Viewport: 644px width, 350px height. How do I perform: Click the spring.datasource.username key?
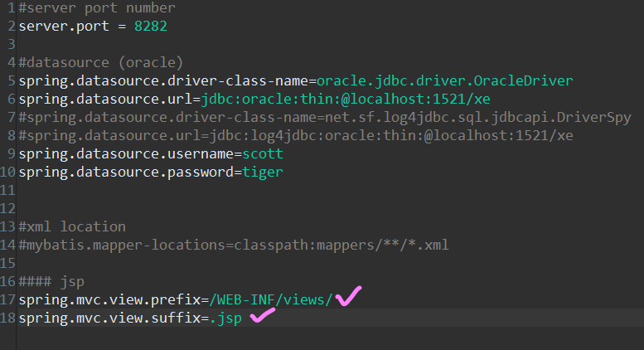tap(127, 154)
